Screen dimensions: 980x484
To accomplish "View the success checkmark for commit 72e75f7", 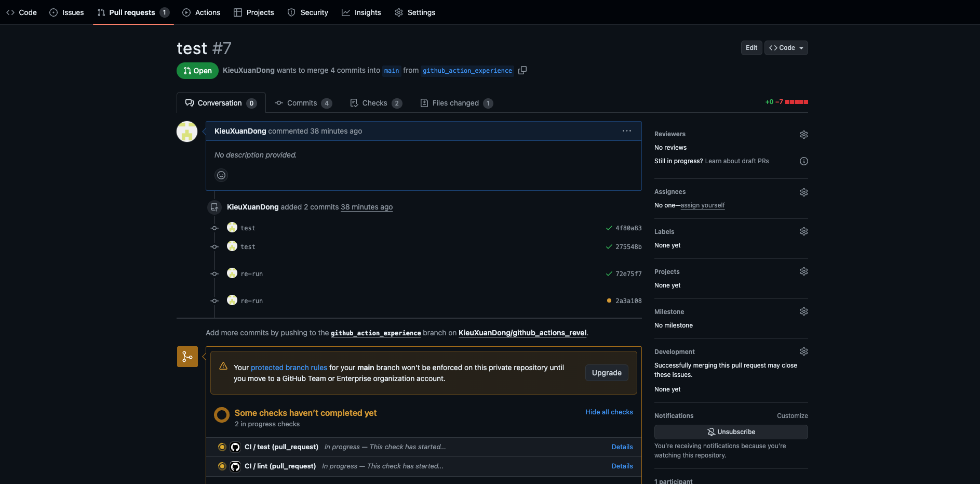I will click(609, 274).
